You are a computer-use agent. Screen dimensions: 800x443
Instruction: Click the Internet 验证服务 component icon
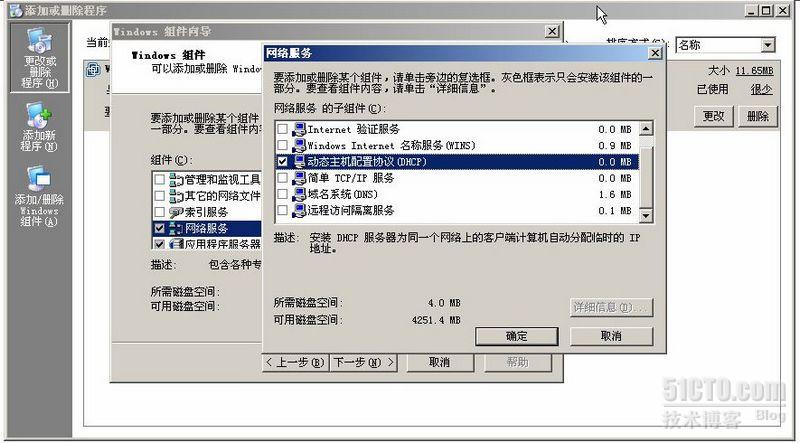[298, 130]
